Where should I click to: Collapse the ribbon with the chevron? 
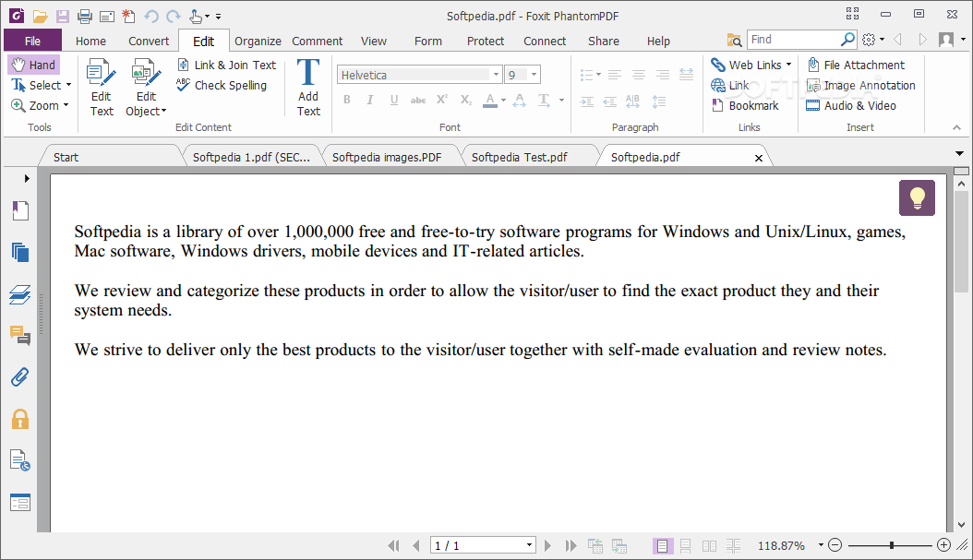(957, 127)
